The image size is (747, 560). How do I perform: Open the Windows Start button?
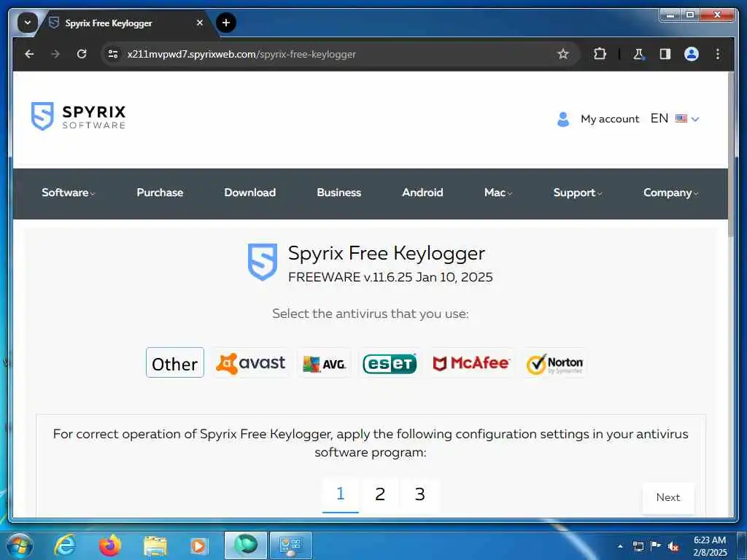point(20,545)
